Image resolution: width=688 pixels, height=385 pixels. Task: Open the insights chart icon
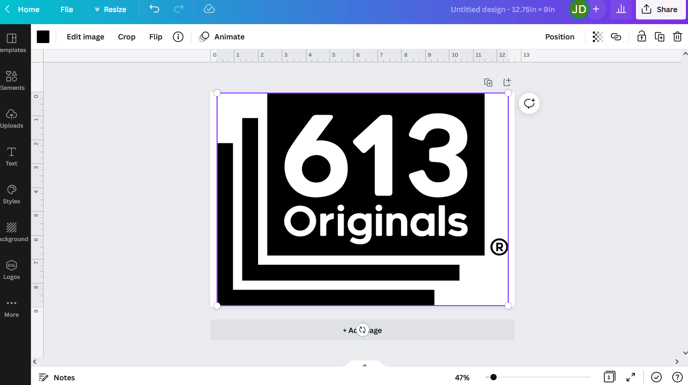click(x=621, y=9)
